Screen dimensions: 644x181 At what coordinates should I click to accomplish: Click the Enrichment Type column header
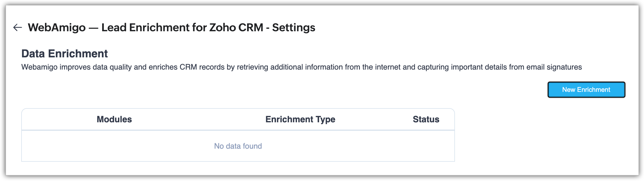pyautogui.click(x=300, y=119)
